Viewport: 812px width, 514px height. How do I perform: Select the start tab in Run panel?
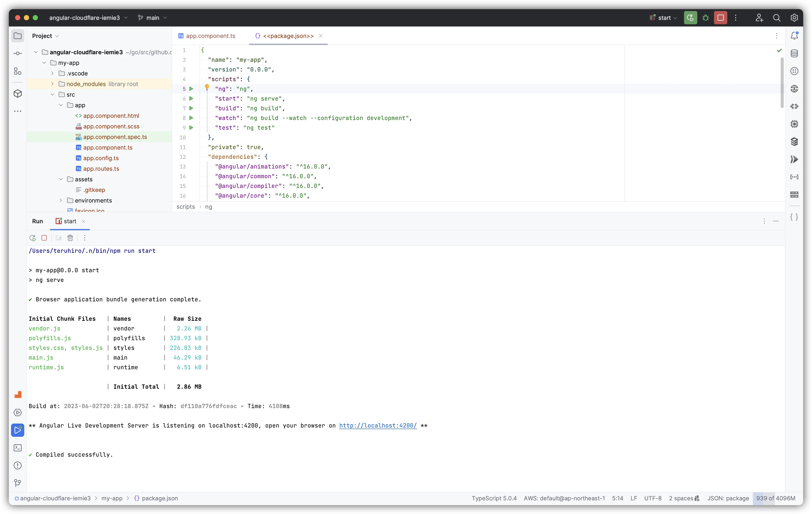pos(70,221)
